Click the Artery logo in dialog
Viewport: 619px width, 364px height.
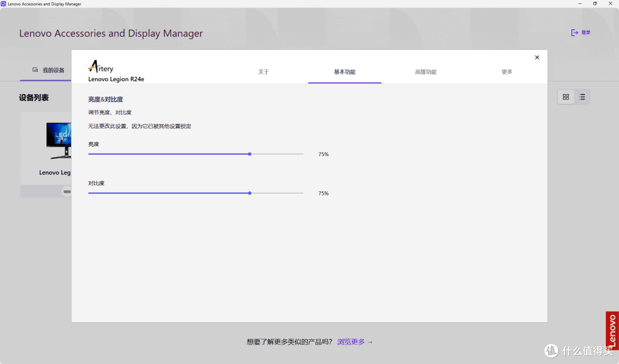101,66
